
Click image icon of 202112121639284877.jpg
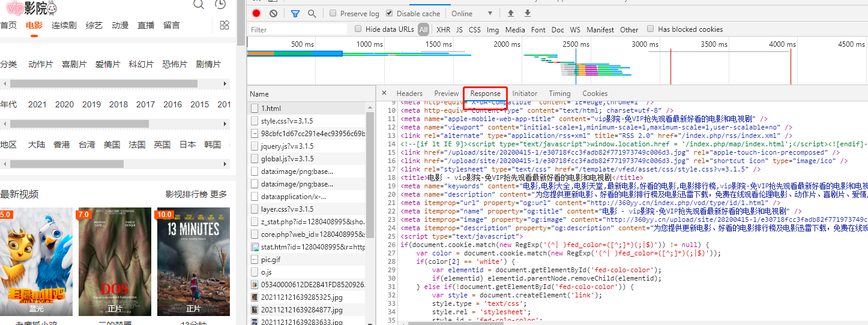[x=255, y=310]
